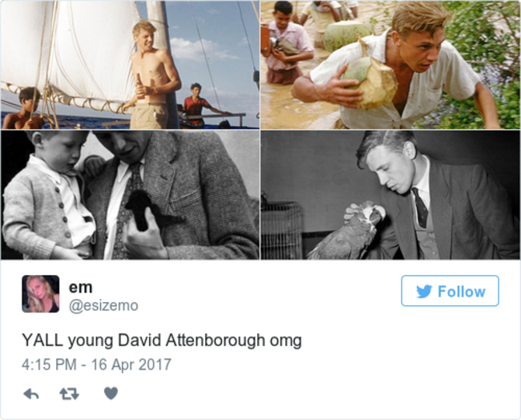Open profile via display name "em"
The image size is (521, 420).
(x=80, y=288)
